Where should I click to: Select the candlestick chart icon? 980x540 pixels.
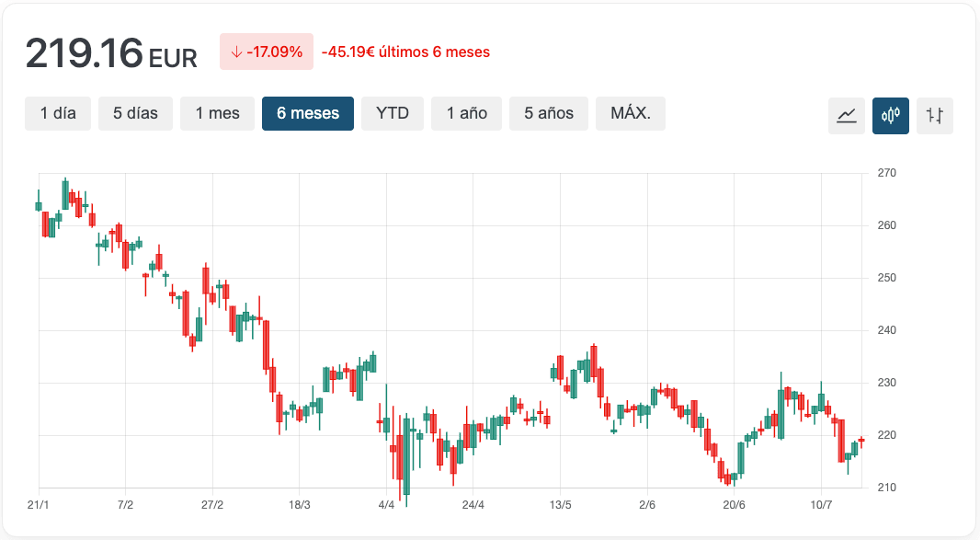coord(890,115)
